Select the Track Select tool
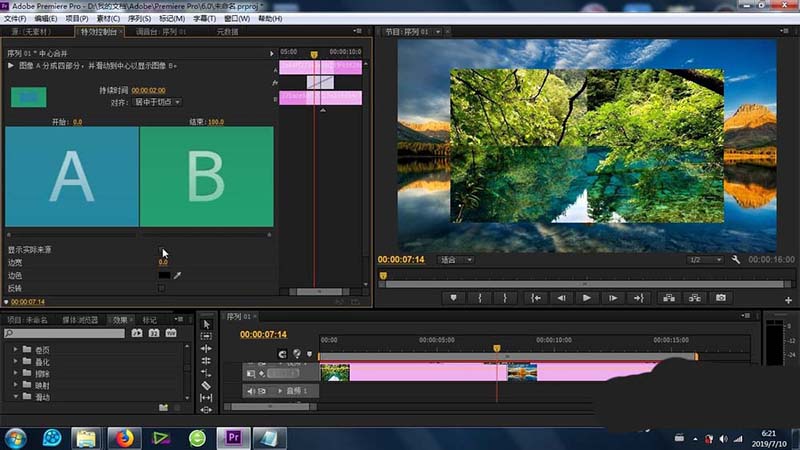800x450 pixels. tap(206, 336)
